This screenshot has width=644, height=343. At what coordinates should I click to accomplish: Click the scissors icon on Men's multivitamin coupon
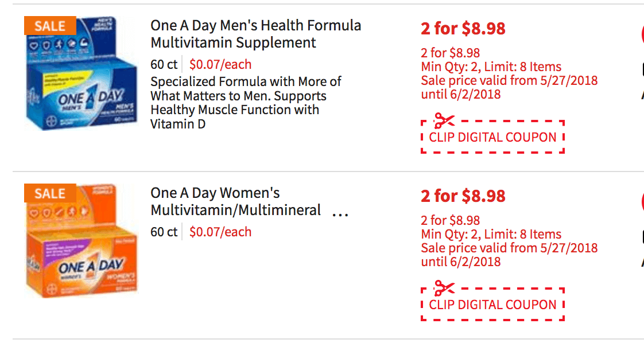click(x=444, y=121)
